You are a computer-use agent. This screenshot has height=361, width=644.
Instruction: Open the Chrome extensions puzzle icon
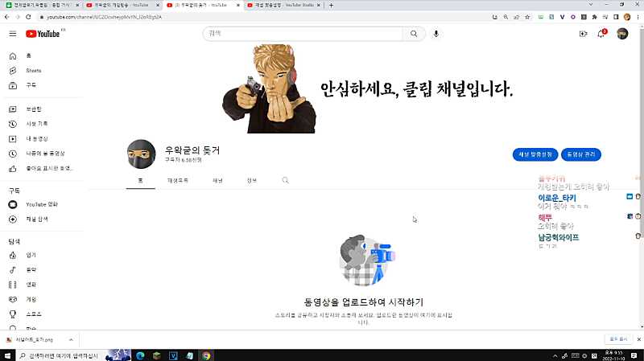pos(594,17)
